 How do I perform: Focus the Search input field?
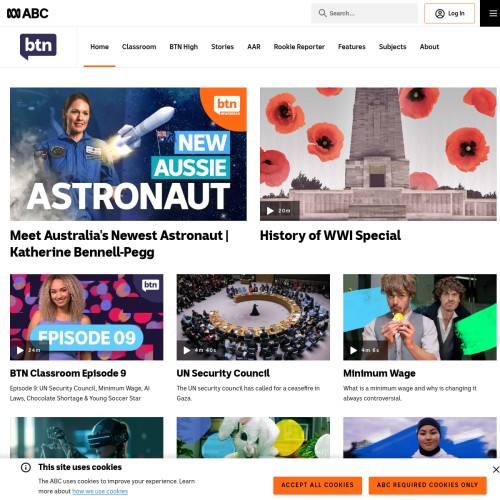(x=364, y=13)
